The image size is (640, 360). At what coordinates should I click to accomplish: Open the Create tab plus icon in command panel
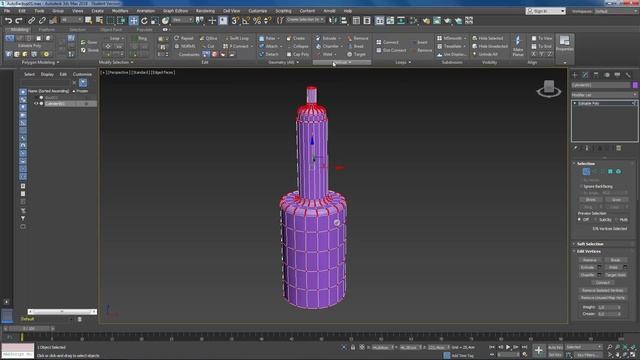[575, 75]
